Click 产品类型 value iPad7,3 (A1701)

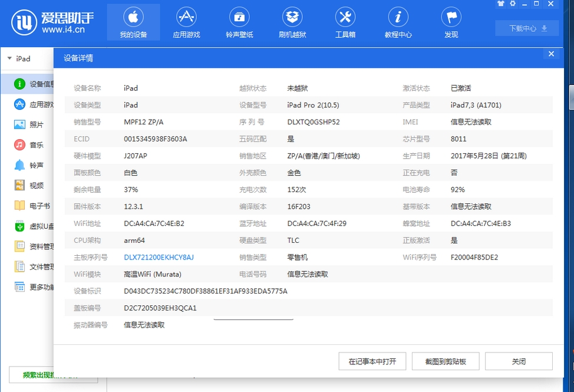click(x=476, y=105)
